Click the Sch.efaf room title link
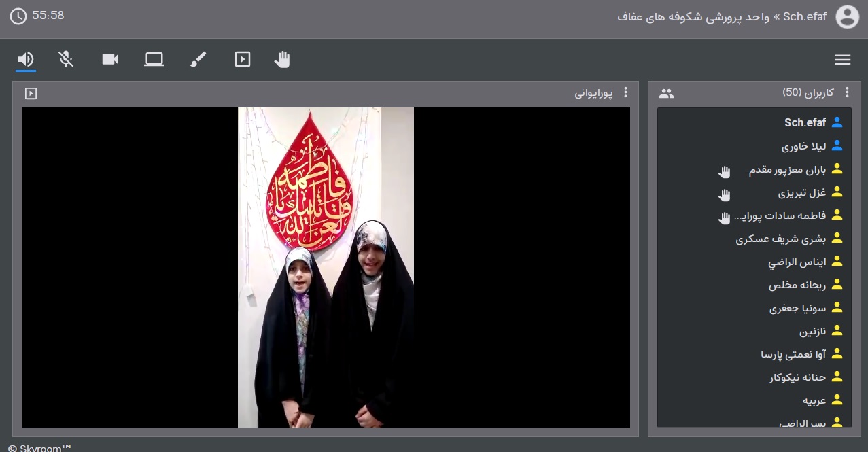Screen dimensions: 868x452 tap(805, 16)
